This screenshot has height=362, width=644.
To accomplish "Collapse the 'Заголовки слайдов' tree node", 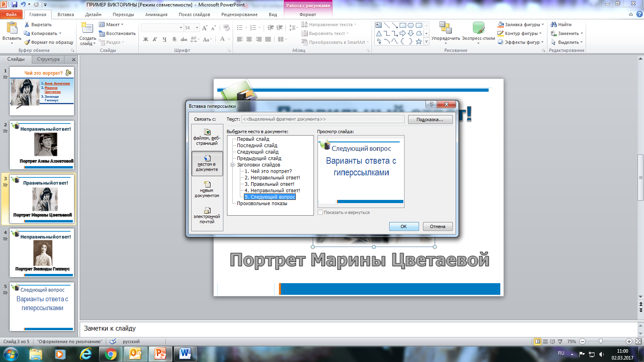I will tap(232, 165).
